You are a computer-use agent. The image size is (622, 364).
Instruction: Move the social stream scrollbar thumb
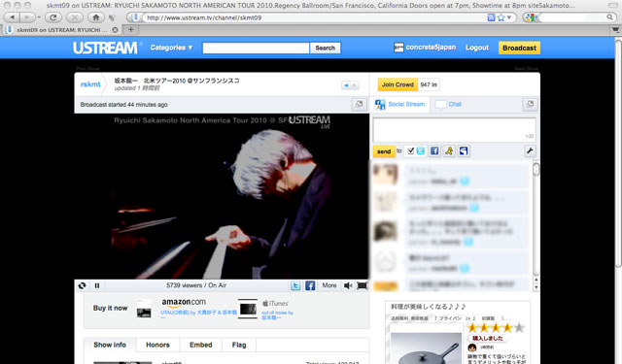(536, 170)
